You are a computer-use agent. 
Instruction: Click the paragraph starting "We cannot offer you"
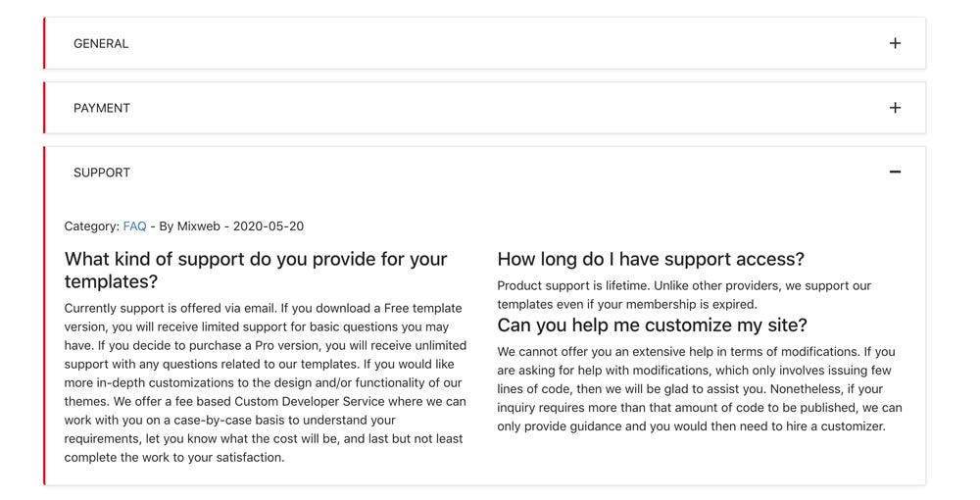click(x=699, y=388)
